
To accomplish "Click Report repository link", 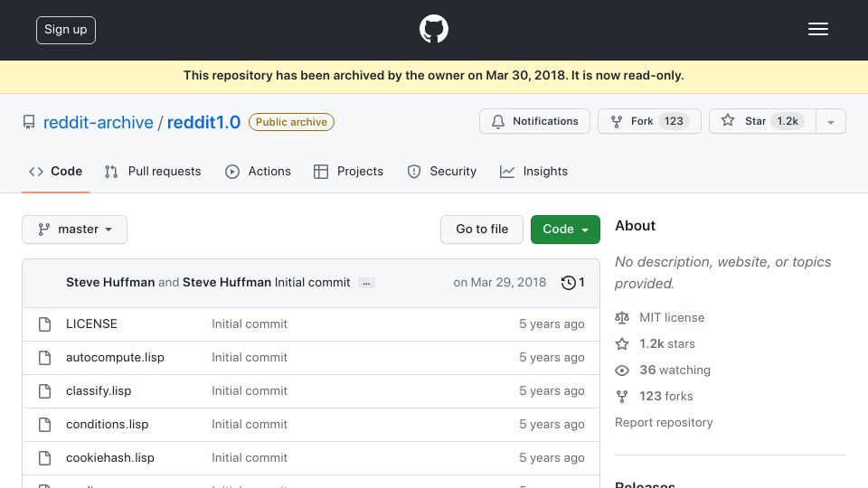I will pos(664,423).
